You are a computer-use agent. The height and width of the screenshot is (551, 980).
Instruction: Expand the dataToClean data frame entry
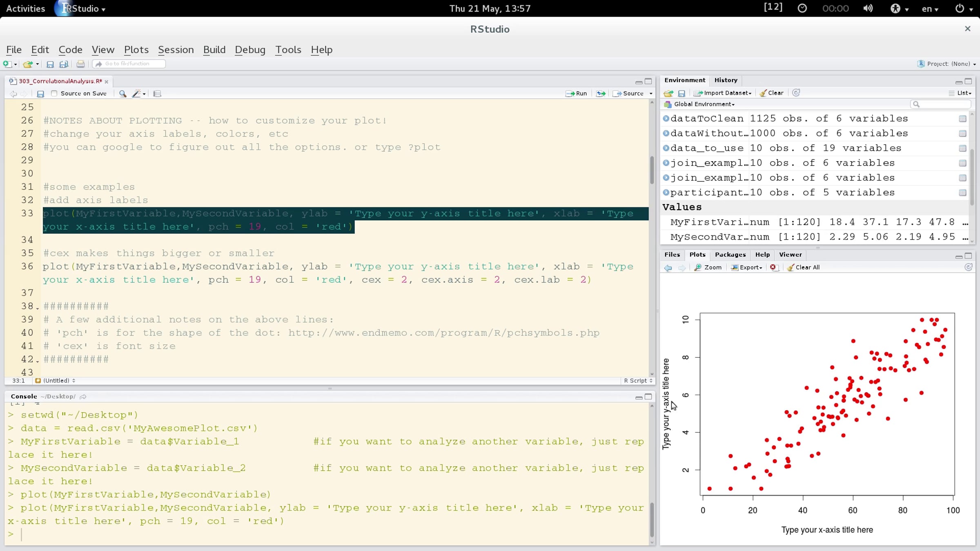click(666, 118)
